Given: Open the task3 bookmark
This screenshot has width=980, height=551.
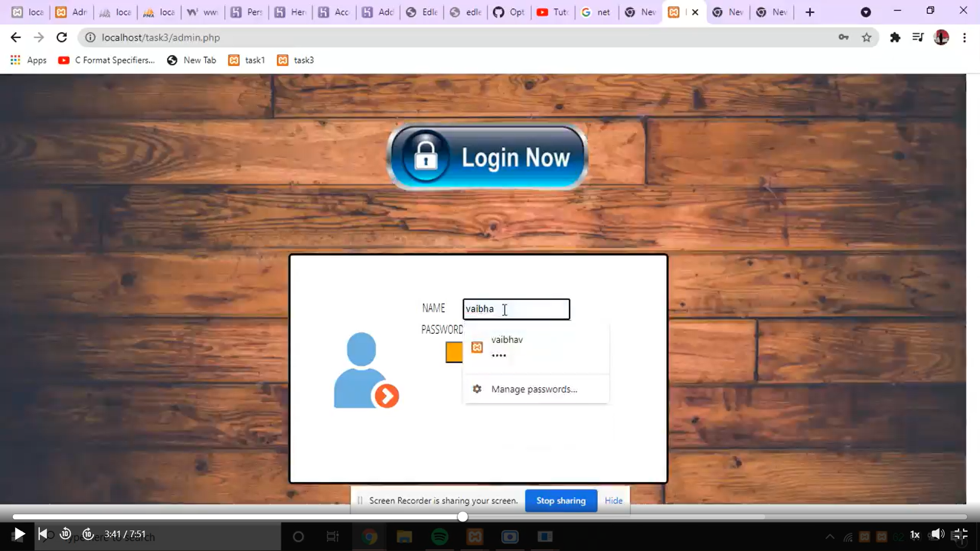Looking at the screenshot, I should pyautogui.click(x=296, y=60).
